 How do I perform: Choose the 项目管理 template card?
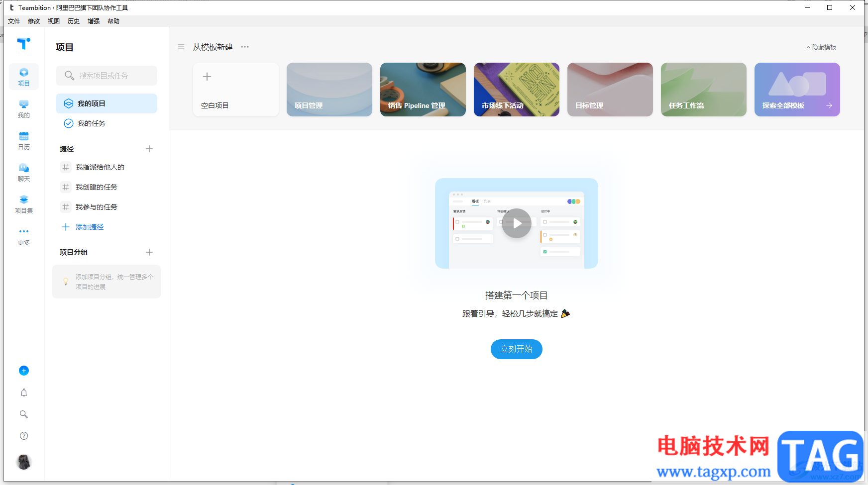329,90
